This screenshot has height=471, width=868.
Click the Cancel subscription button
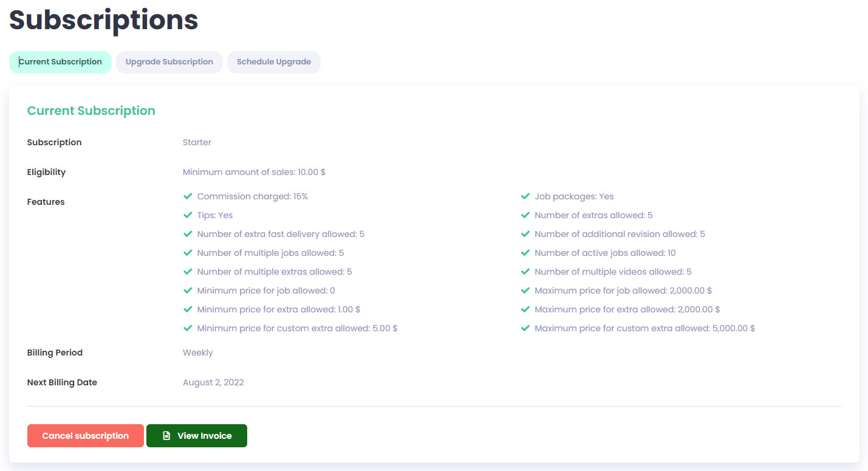click(86, 436)
